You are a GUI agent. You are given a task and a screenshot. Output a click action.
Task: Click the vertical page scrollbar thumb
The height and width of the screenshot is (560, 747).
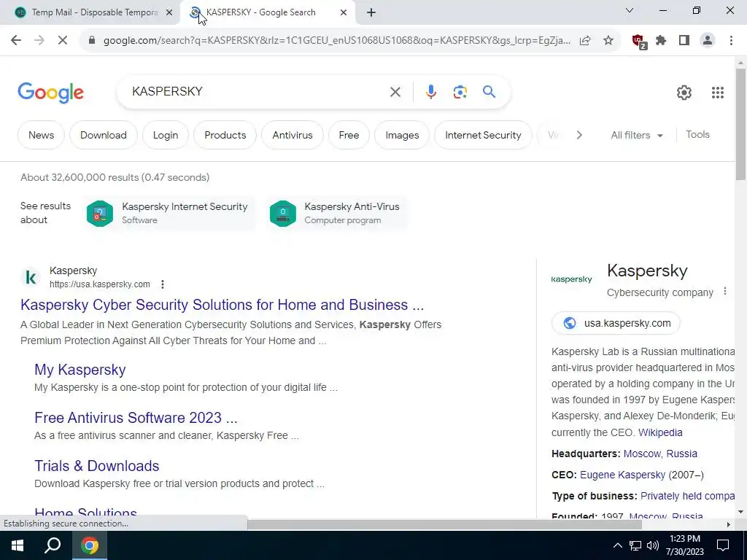[x=740, y=124]
